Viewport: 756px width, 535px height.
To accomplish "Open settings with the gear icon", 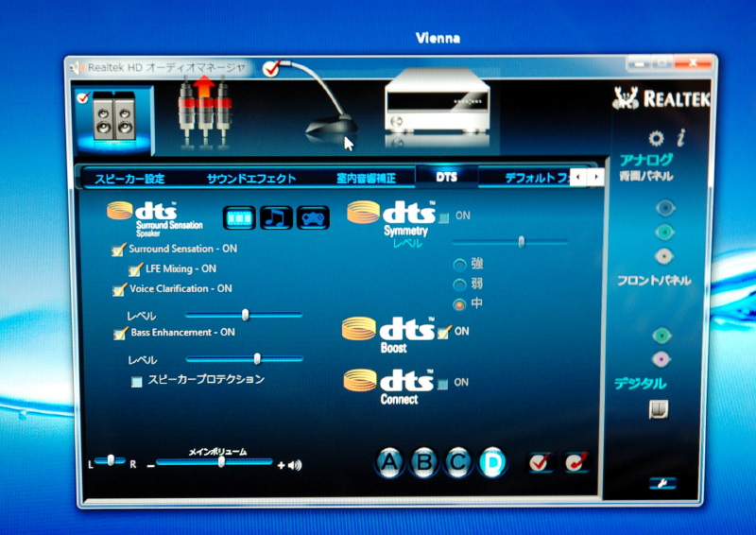I will [656, 138].
